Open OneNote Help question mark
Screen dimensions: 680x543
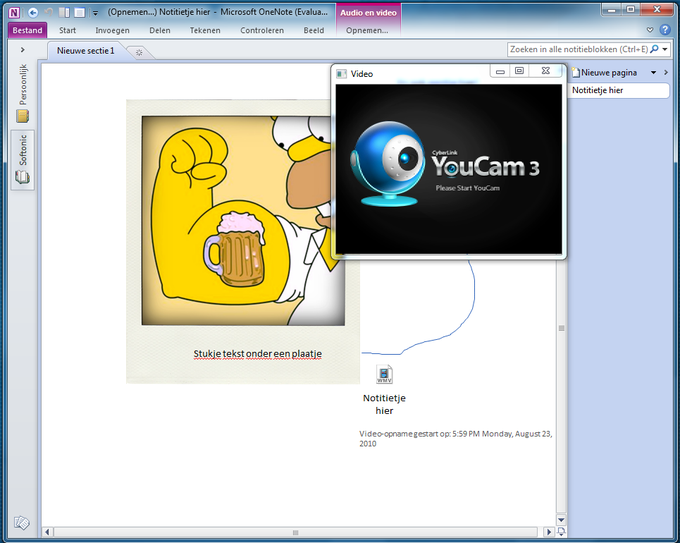click(664, 30)
